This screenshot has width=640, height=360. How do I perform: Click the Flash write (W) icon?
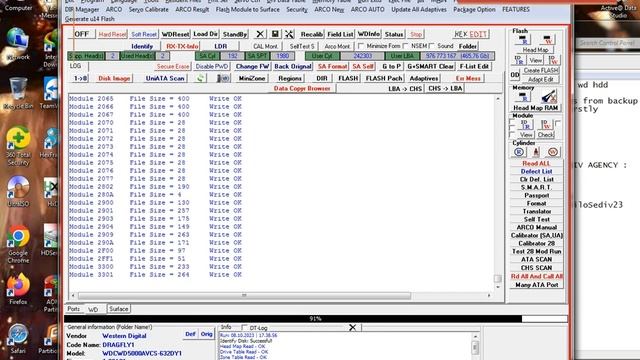(x=547, y=40)
